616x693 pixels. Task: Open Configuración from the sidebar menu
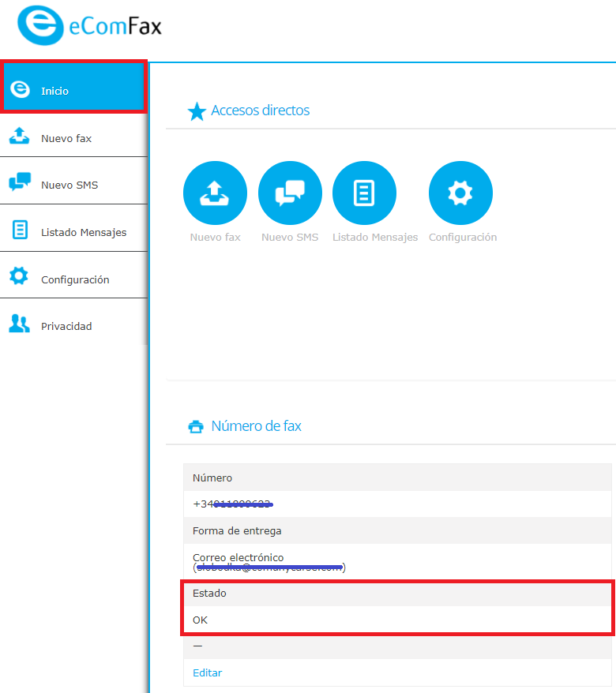(75, 279)
